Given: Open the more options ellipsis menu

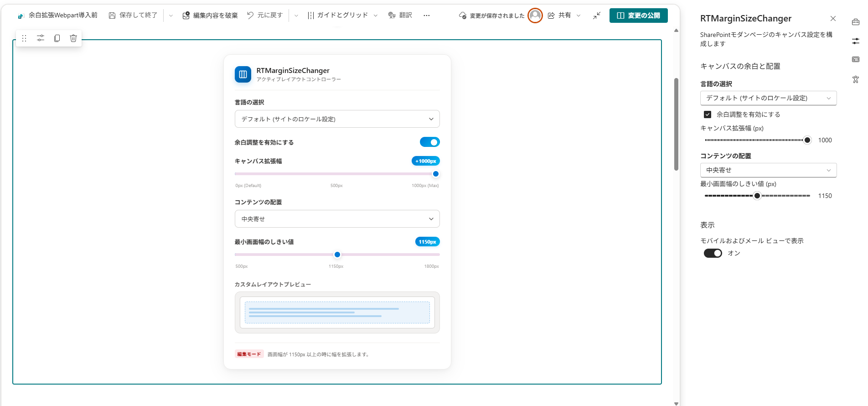Looking at the screenshot, I should click(x=426, y=16).
